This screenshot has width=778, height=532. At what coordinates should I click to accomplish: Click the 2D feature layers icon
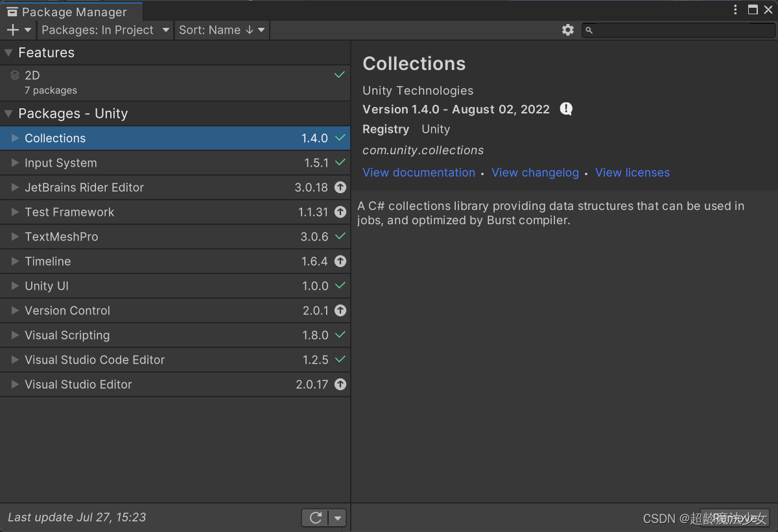[15, 75]
